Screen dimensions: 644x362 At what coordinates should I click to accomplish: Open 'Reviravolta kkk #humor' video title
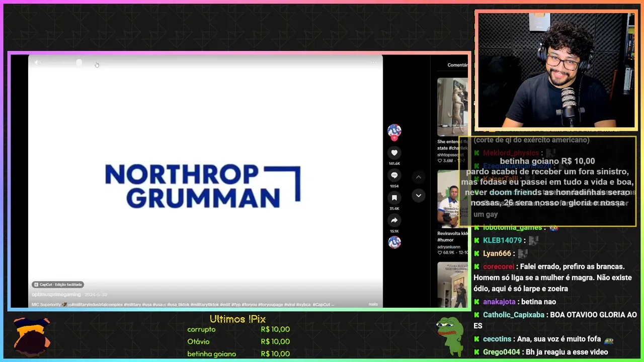pyautogui.click(x=452, y=237)
